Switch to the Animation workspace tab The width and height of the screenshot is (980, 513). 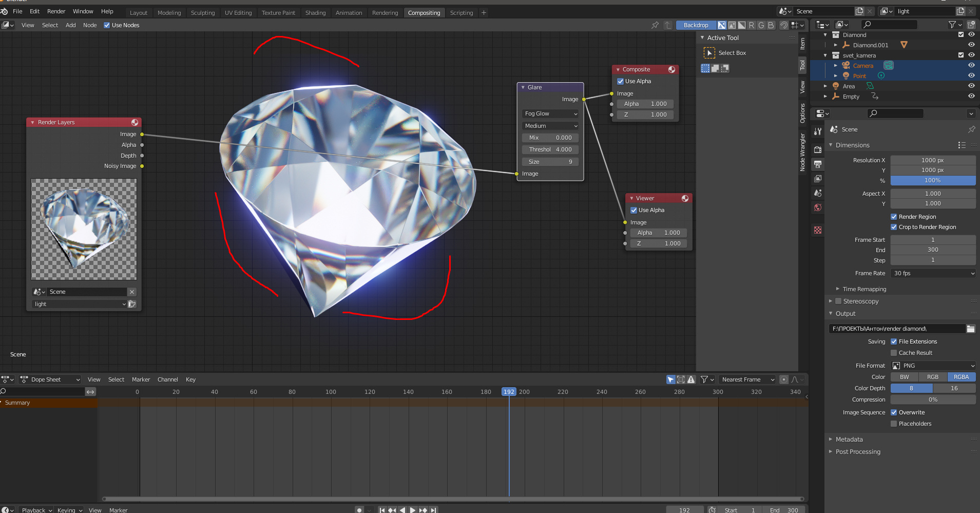(x=349, y=13)
